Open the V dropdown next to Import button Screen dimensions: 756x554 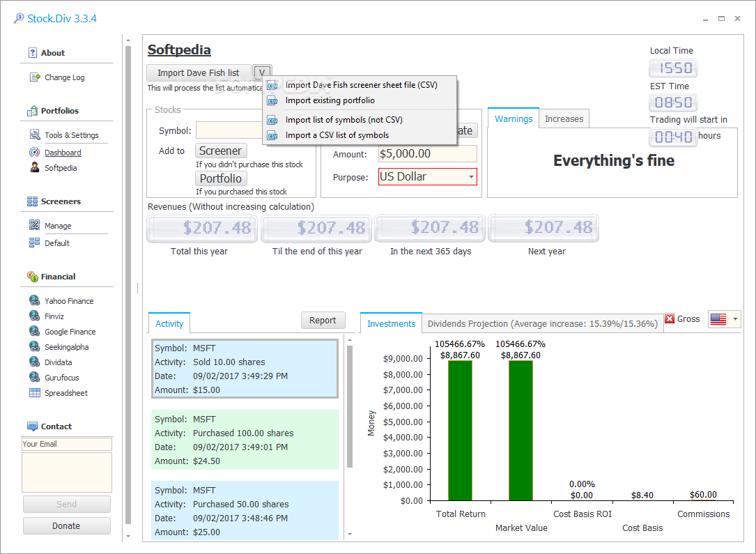tap(262, 72)
